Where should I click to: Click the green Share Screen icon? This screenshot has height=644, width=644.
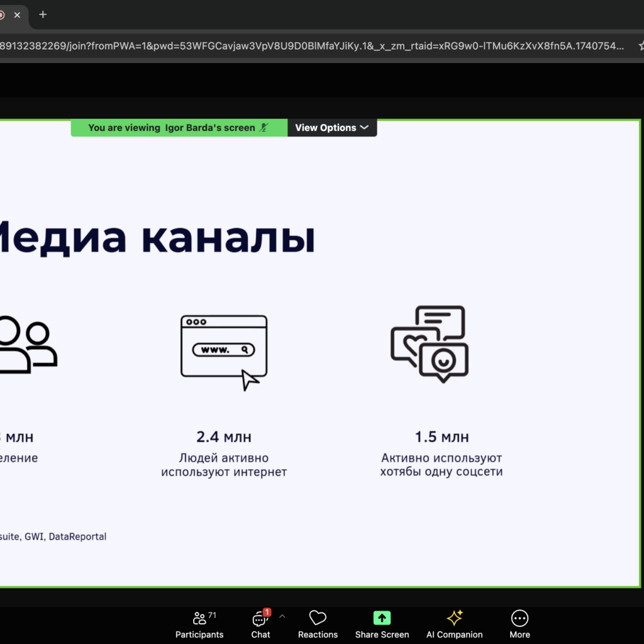pos(382,618)
